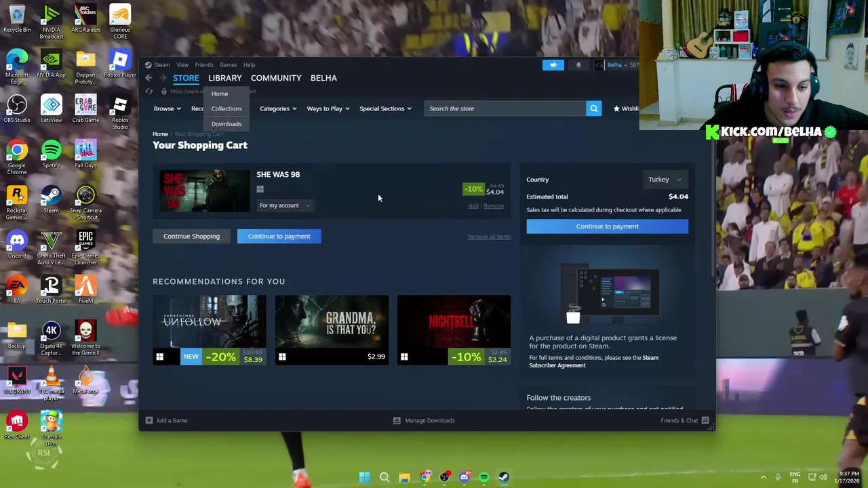The height and width of the screenshot is (488, 868).
Task: Launch Spotify desktop shortcut
Action: 52,155
